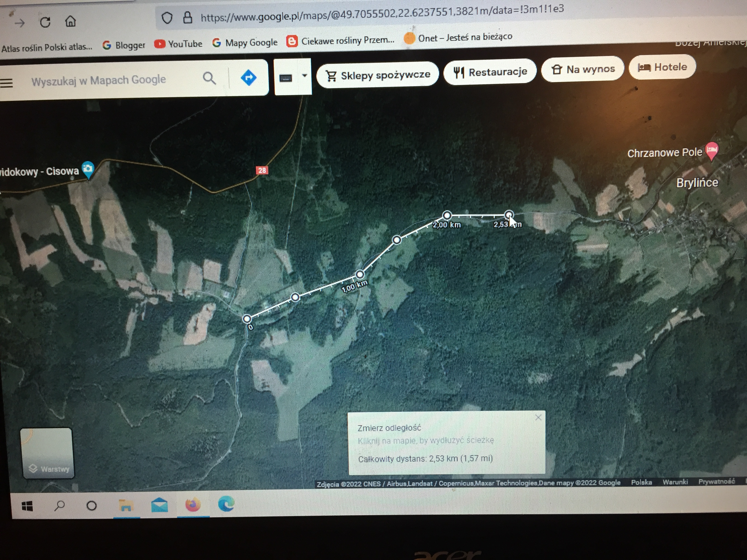
Task: Click the Wyszukaj w Mapach Google field
Action: (99, 80)
